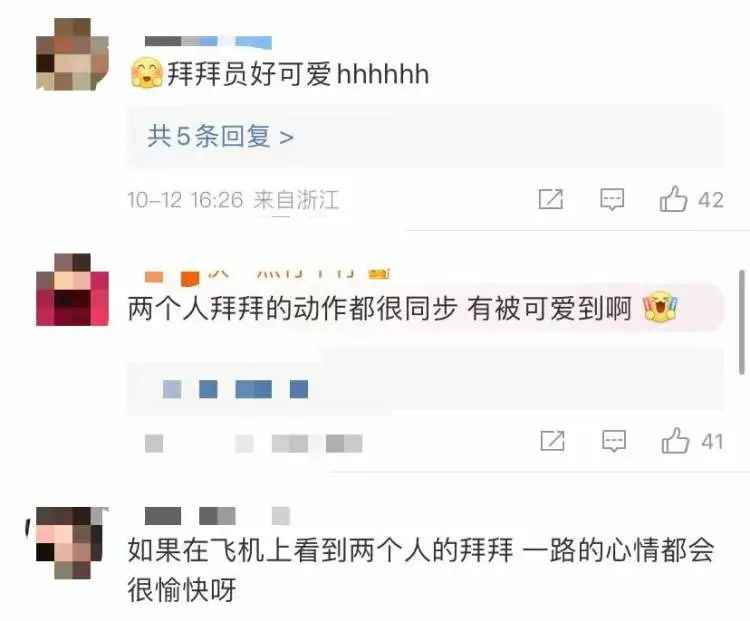Tap the crying-laughing emoji after 可爱到啊

coord(661,306)
